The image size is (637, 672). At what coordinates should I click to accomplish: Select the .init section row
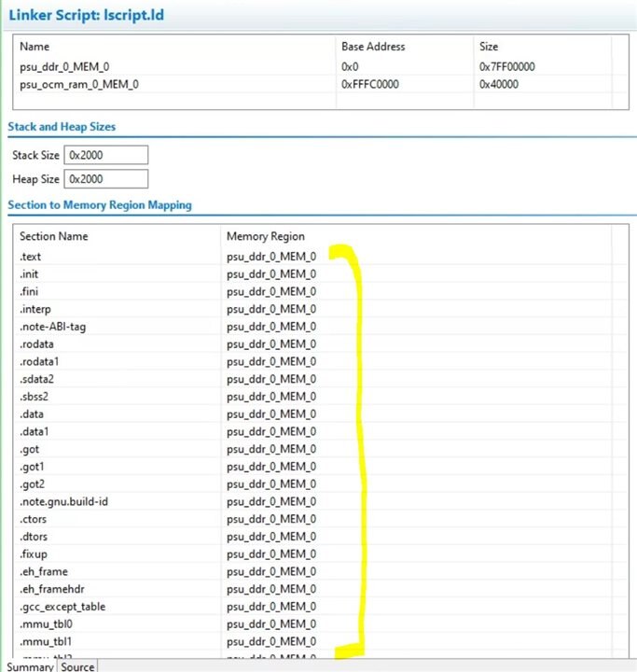pos(29,274)
